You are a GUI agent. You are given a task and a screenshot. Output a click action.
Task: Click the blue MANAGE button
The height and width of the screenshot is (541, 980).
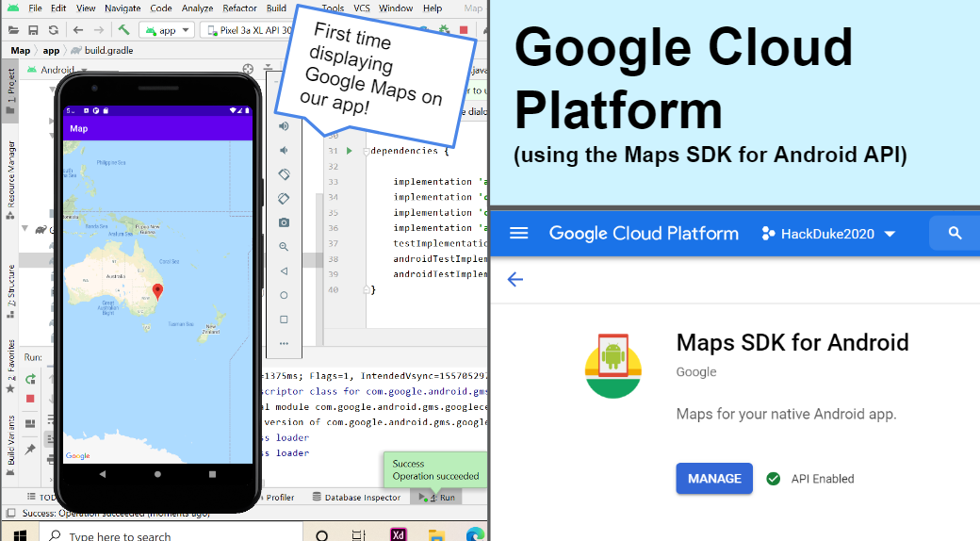[x=714, y=479]
